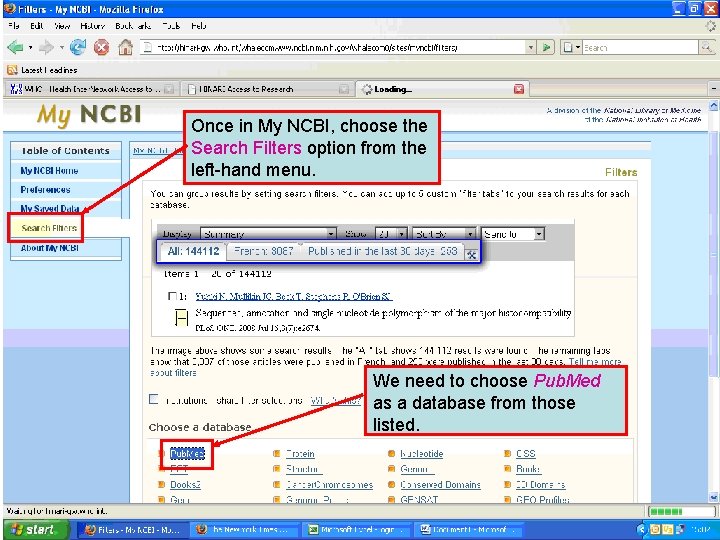Open The New York Times taskbar window
Screen dimensions: 720x540
pos(244,530)
